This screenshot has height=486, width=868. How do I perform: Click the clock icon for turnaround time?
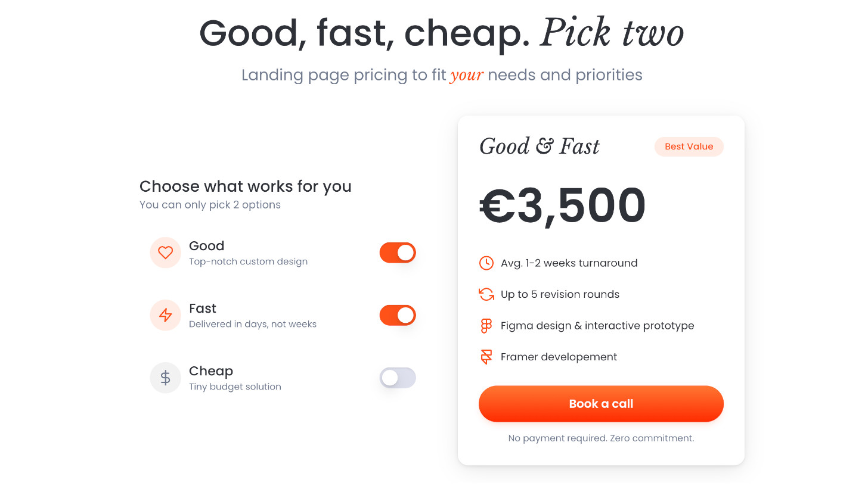(486, 263)
